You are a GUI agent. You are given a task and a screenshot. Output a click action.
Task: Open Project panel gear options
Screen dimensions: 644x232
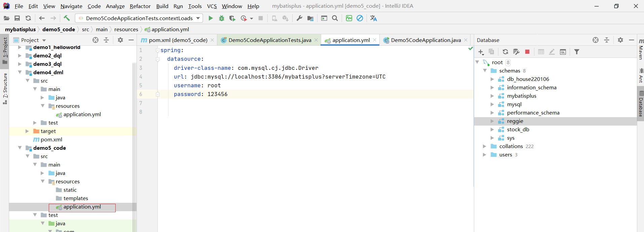[x=120, y=40]
